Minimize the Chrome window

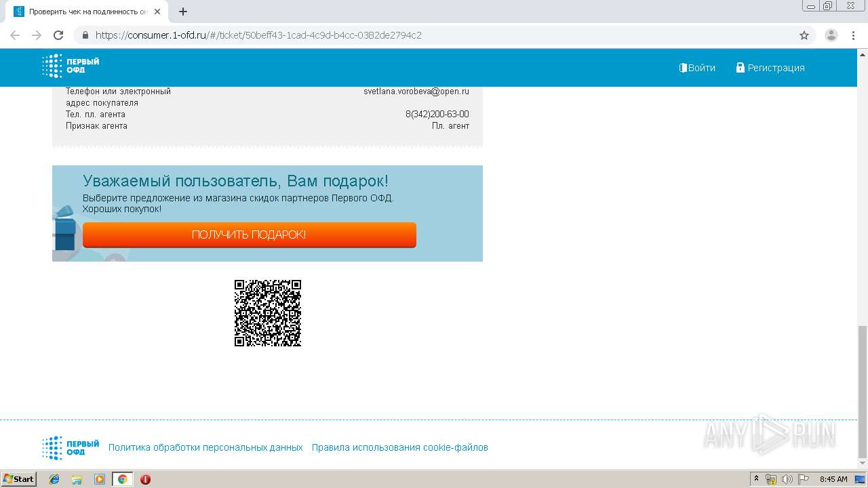pyautogui.click(x=811, y=6)
